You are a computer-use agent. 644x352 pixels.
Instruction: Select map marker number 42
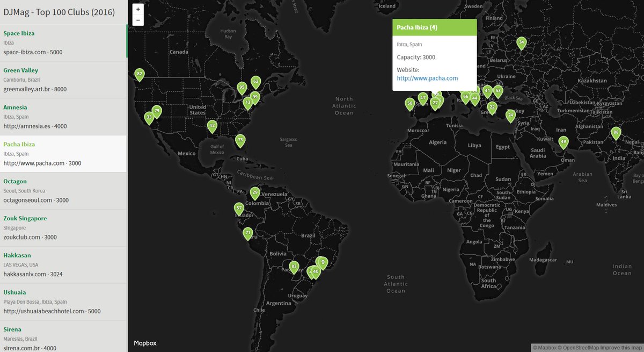coord(213,126)
